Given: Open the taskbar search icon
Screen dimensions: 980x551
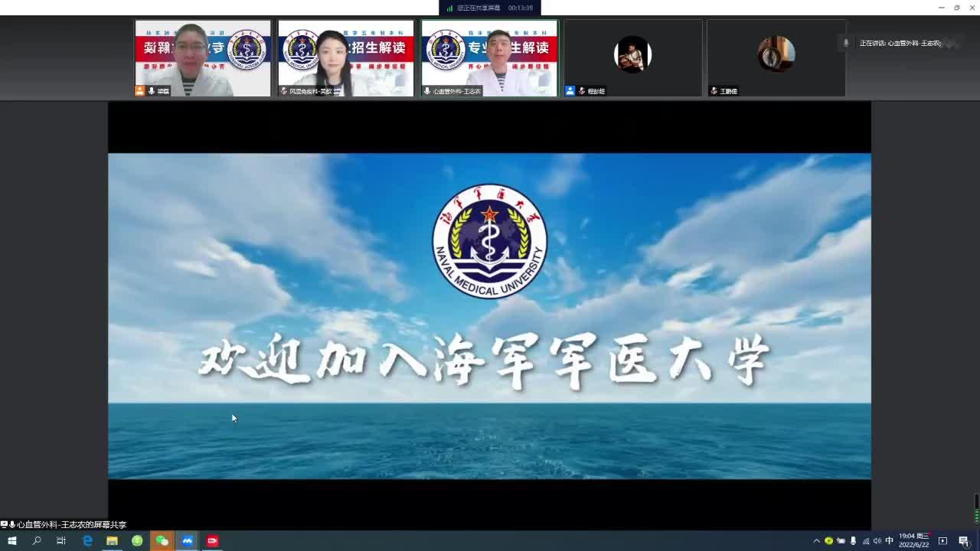Looking at the screenshot, I should coord(36,541).
